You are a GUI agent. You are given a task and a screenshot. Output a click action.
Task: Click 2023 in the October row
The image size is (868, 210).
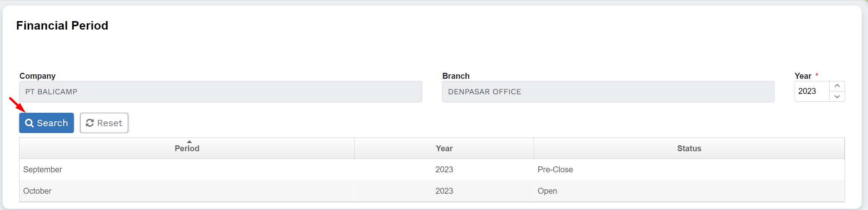pos(444,191)
